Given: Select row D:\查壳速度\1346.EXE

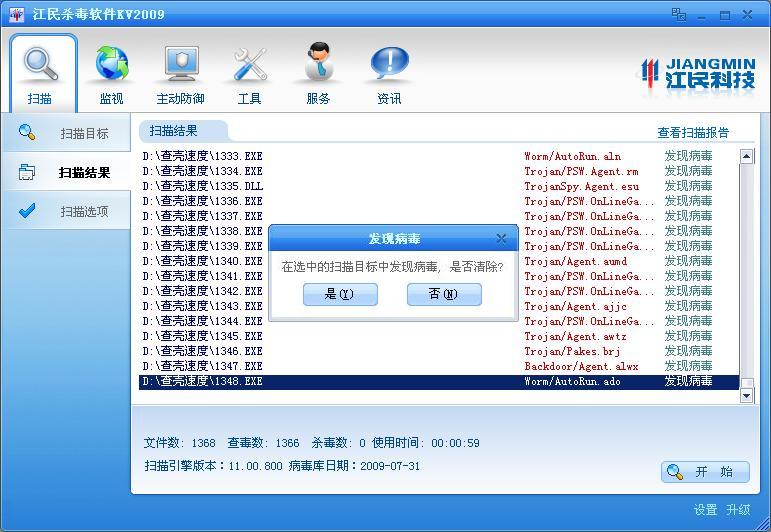Looking at the screenshot, I should coord(439,351).
